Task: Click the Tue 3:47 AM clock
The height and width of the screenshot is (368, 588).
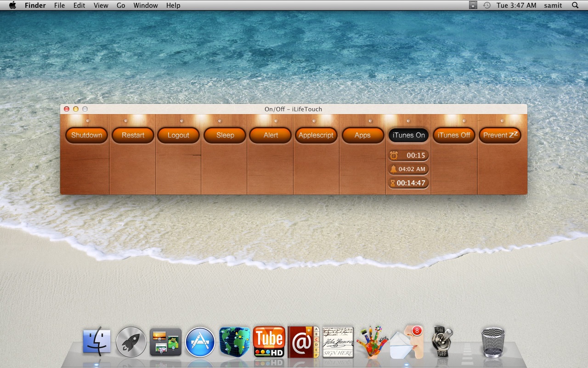Action: point(516,6)
